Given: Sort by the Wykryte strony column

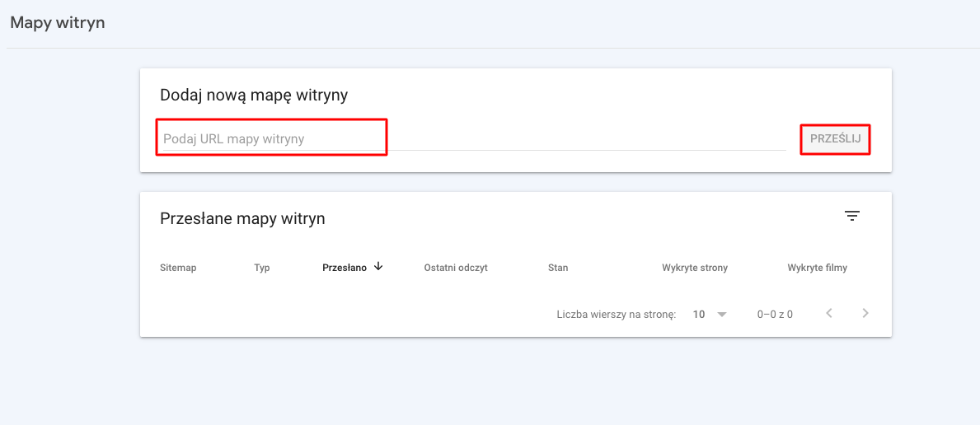Looking at the screenshot, I should click(x=695, y=268).
